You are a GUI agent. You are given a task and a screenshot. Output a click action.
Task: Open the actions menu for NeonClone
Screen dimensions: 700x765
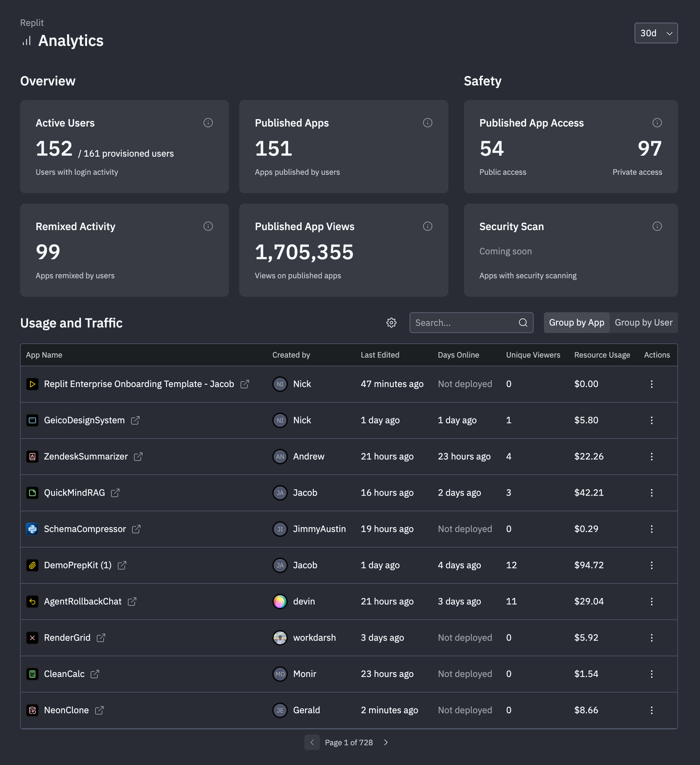point(652,710)
